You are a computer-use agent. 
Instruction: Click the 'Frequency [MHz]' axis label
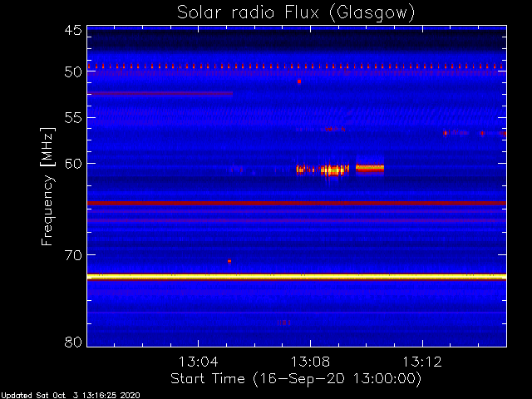click(47, 186)
